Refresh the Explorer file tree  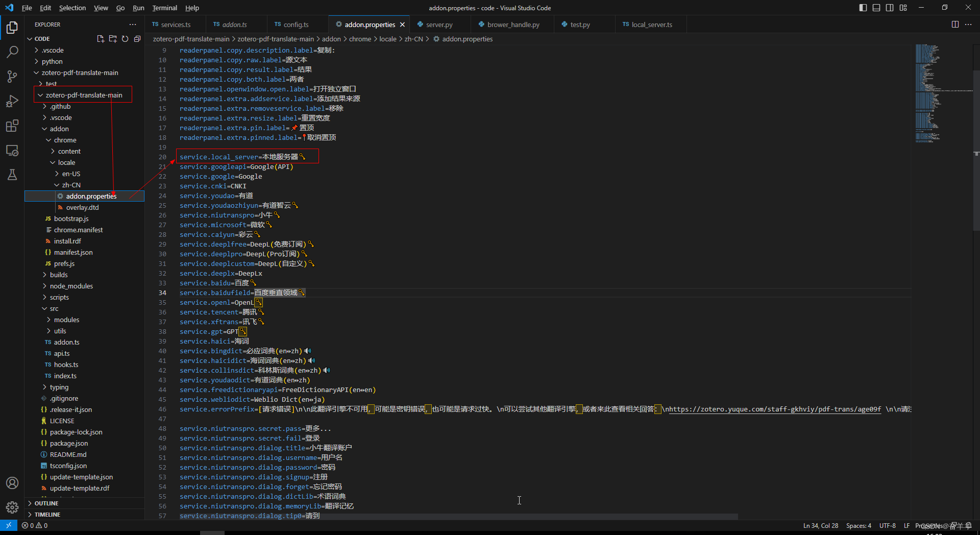click(x=125, y=39)
